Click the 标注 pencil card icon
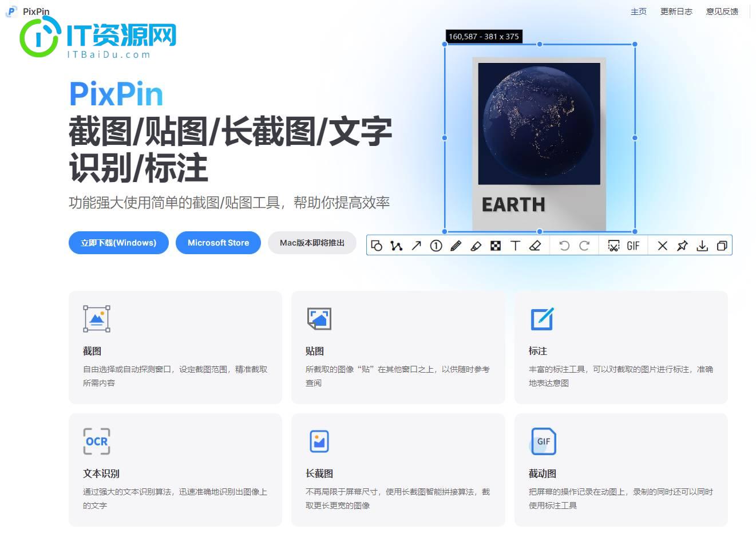 pos(542,319)
